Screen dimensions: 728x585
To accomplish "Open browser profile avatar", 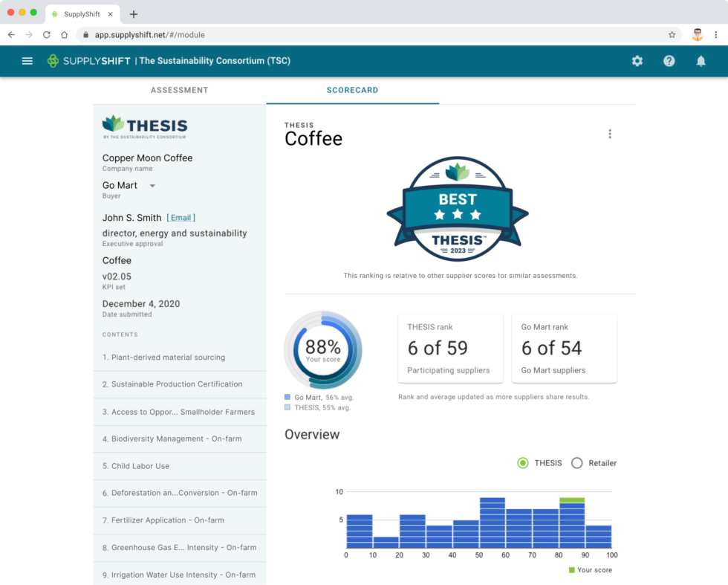I will 698,35.
